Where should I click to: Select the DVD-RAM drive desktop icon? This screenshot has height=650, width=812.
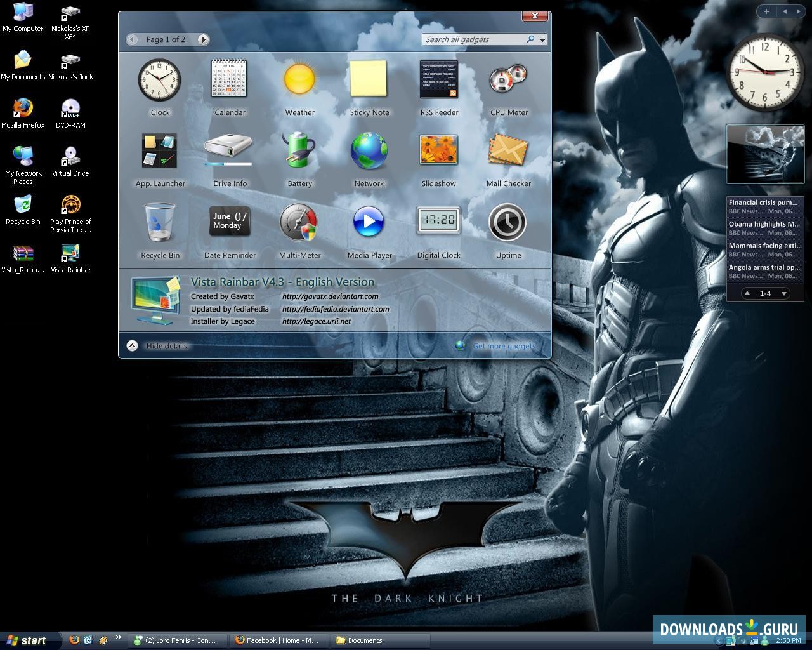(70, 114)
